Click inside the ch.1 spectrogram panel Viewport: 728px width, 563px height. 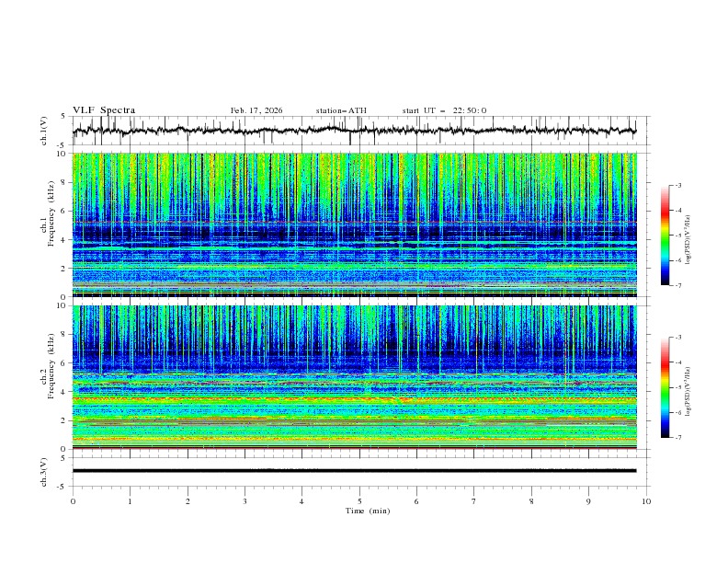tap(355, 224)
